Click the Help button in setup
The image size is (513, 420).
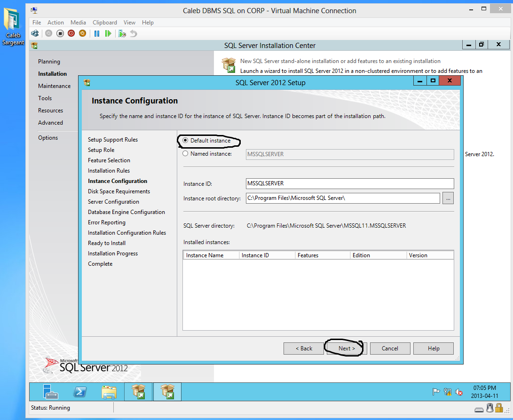coord(434,349)
